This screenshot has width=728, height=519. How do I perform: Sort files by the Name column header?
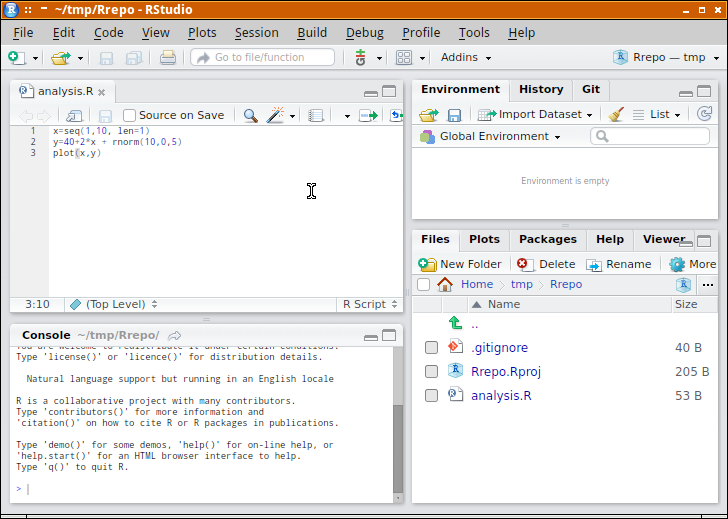(x=569, y=305)
